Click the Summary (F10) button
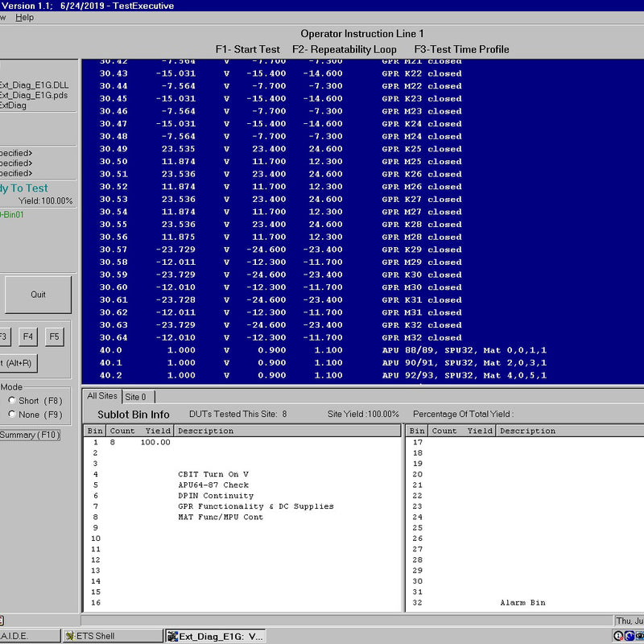The height and width of the screenshot is (644, 644). (30, 436)
